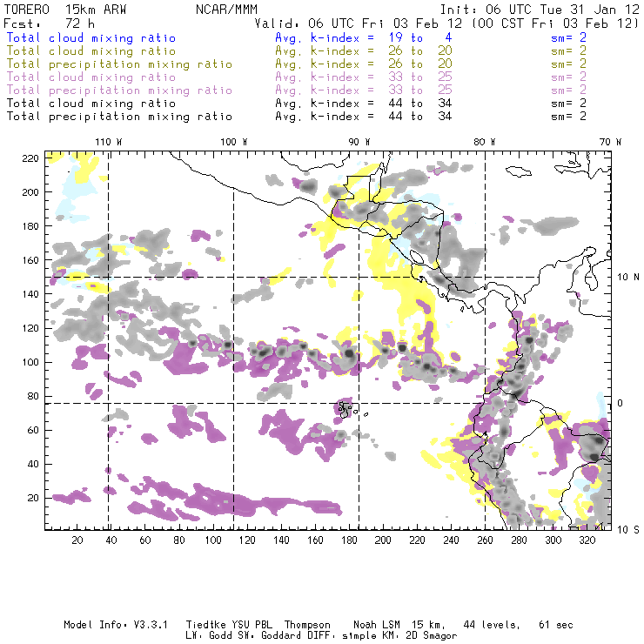Select the 'Noah LSM' footer text

[377, 625]
